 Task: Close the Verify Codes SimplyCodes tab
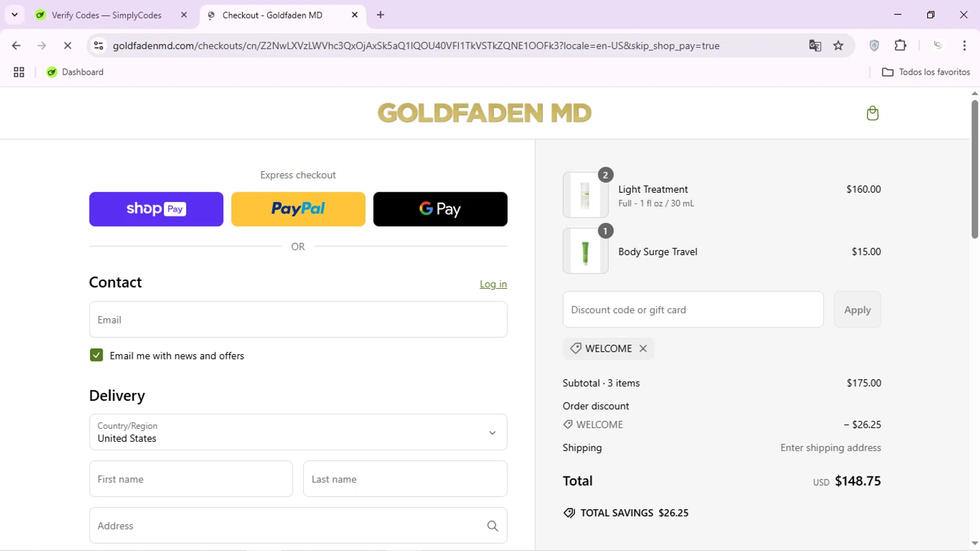point(184,15)
